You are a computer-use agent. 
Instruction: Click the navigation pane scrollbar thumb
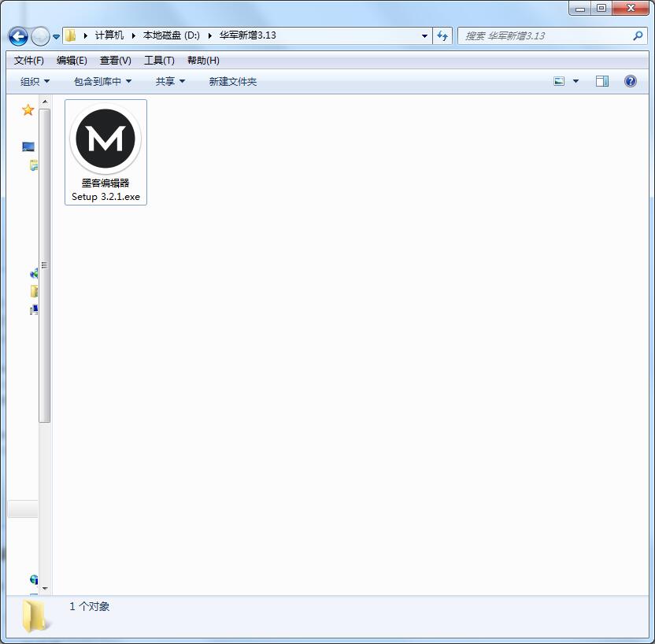(45, 265)
